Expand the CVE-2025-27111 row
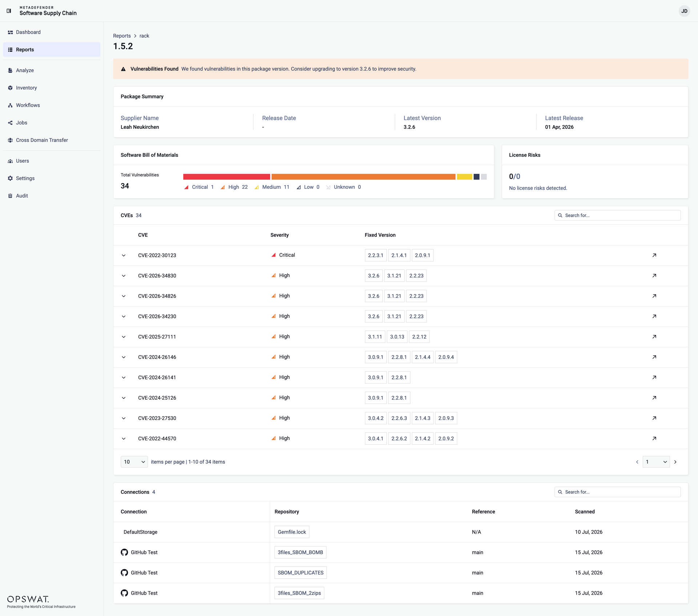This screenshot has width=698, height=616. pos(124,337)
